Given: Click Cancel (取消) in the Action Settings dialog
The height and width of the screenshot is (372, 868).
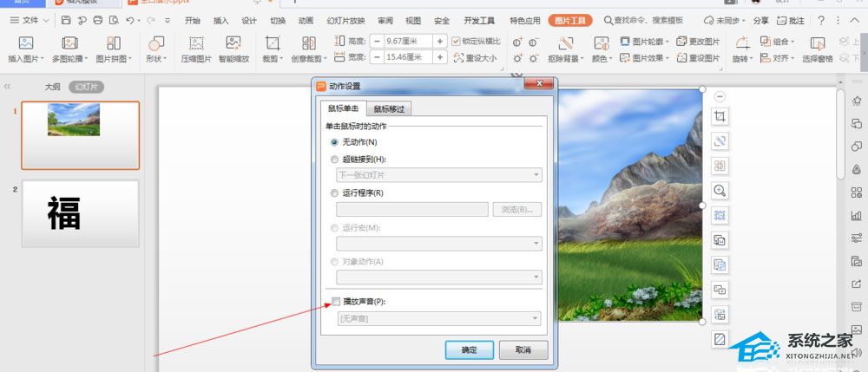Looking at the screenshot, I should pos(523,350).
